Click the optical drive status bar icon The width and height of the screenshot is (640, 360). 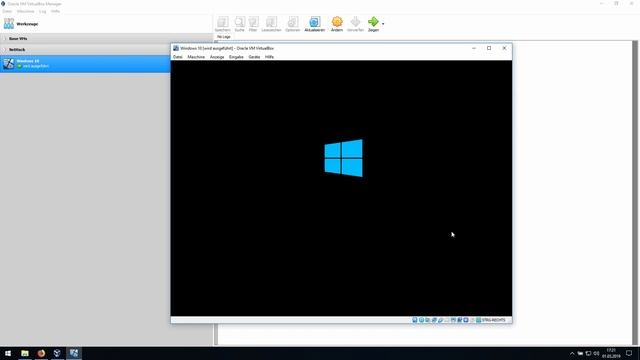pos(422,320)
